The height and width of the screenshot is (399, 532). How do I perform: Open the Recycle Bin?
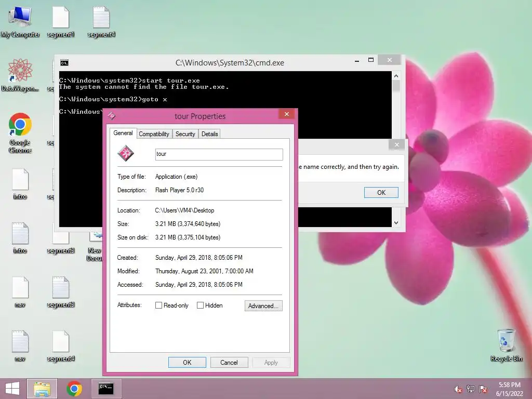click(x=506, y=345)
